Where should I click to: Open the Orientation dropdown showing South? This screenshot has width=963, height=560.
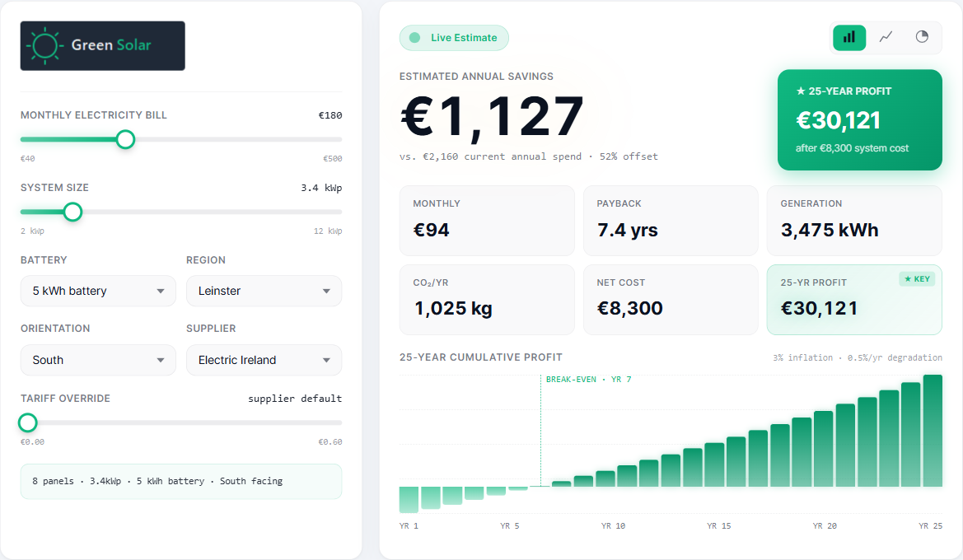tap(98, 360)
